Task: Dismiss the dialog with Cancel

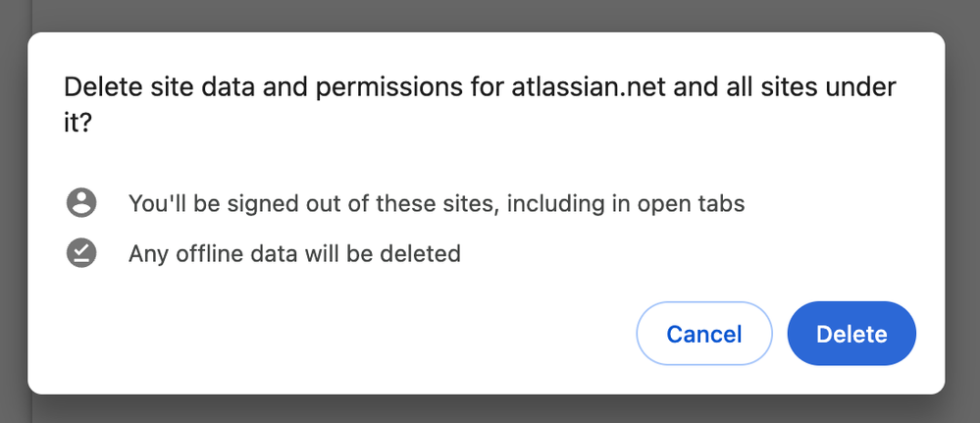Action: pyautogui.click(x=704, y=334)
